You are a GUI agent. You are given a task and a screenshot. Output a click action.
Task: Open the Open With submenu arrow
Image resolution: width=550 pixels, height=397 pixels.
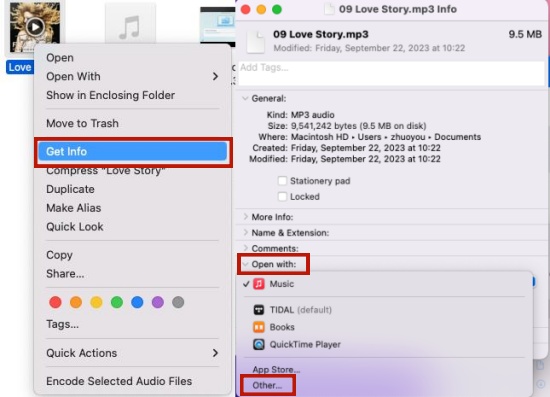tap(215, 76)
